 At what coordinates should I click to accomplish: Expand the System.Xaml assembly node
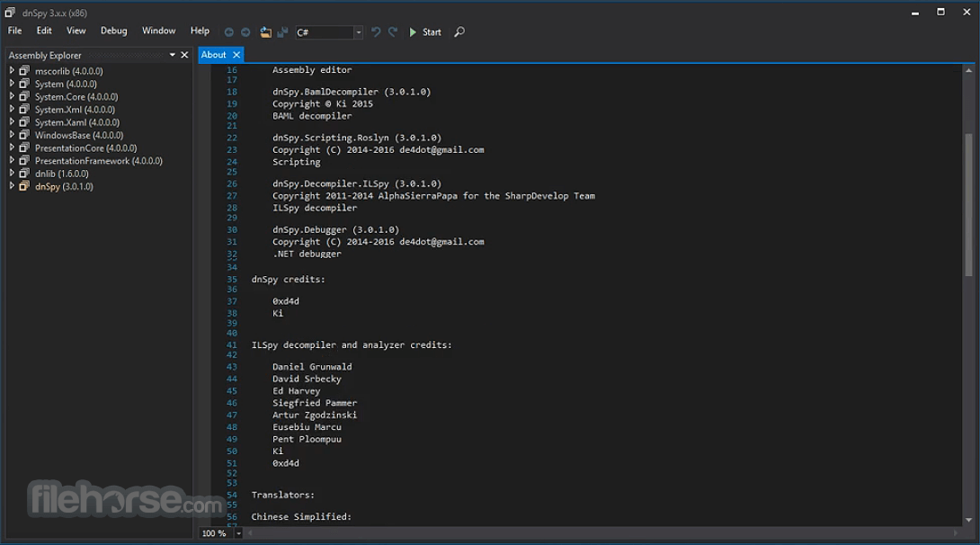pos(12,122)
